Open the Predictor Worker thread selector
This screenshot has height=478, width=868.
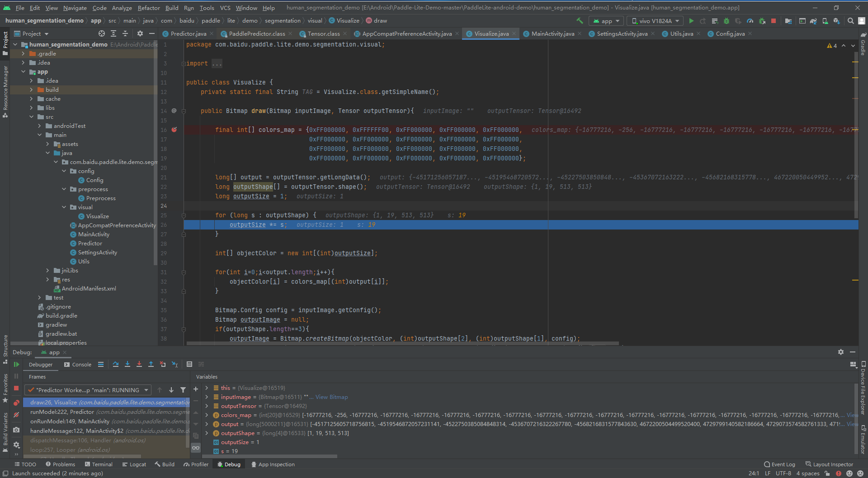point(88,390)
